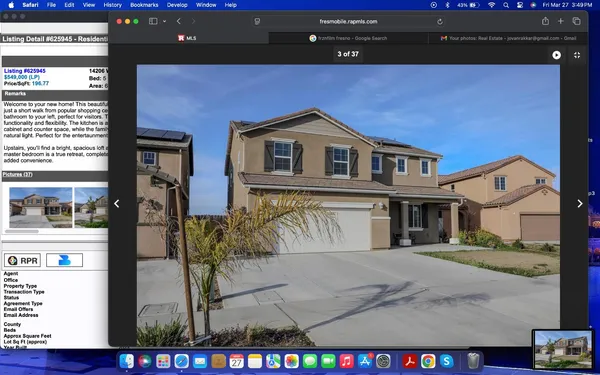Viewport: 600px width, 375px height.
Task: Open the 'Pictures (37)' link in the listing window
Action: (x=18, y=174)
